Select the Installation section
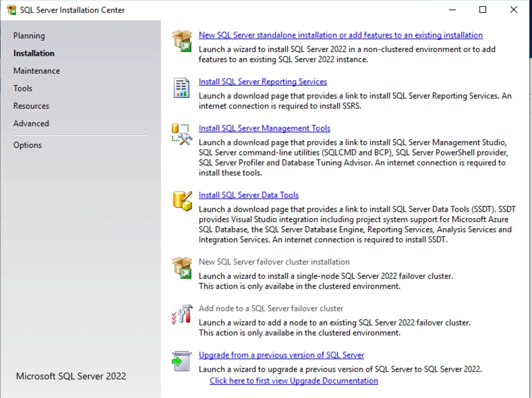 (x=34, y=53)
